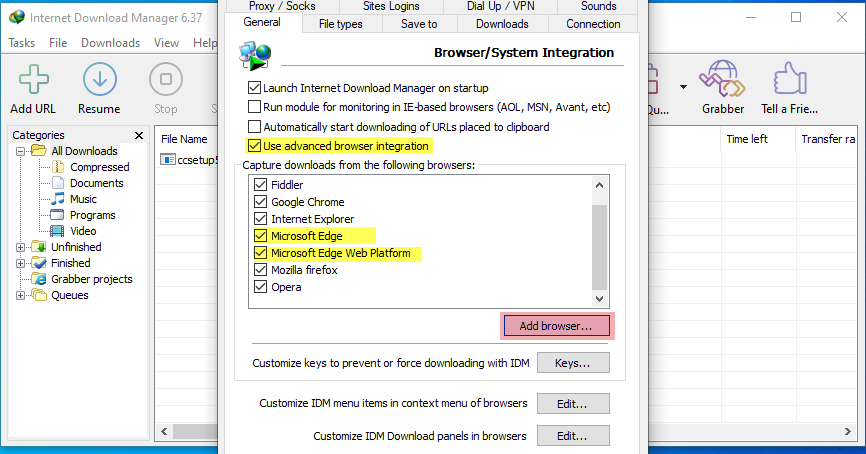866x454 pixels.
Task: Click the ccsetup file icon in list
Action: (x=168, y=160)
